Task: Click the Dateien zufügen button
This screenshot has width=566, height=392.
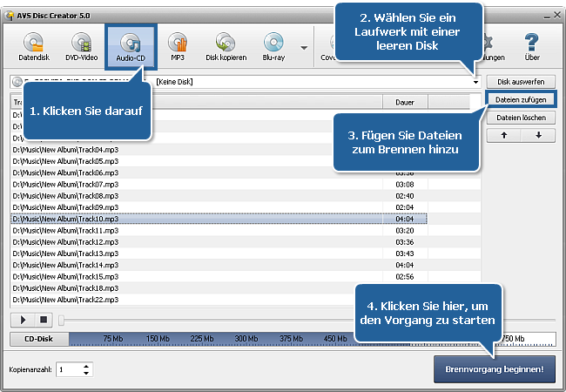Action: pyautogui.click(x=521, y=99)
